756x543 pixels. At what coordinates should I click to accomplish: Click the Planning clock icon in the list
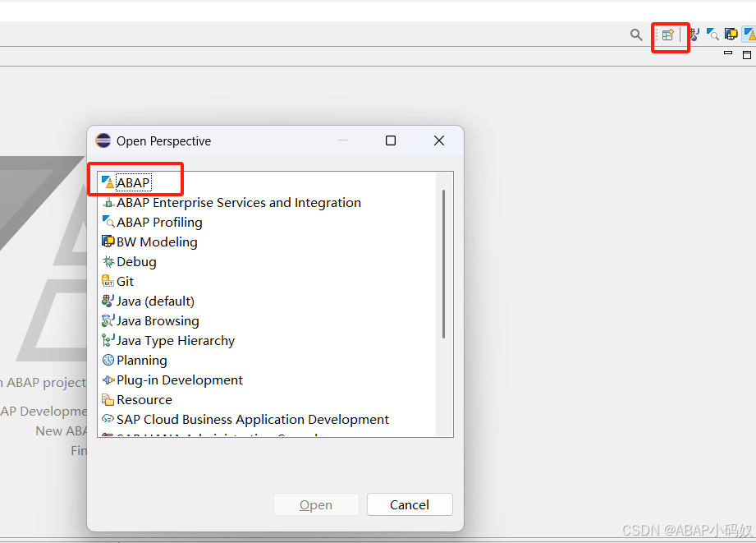(108, 360)
